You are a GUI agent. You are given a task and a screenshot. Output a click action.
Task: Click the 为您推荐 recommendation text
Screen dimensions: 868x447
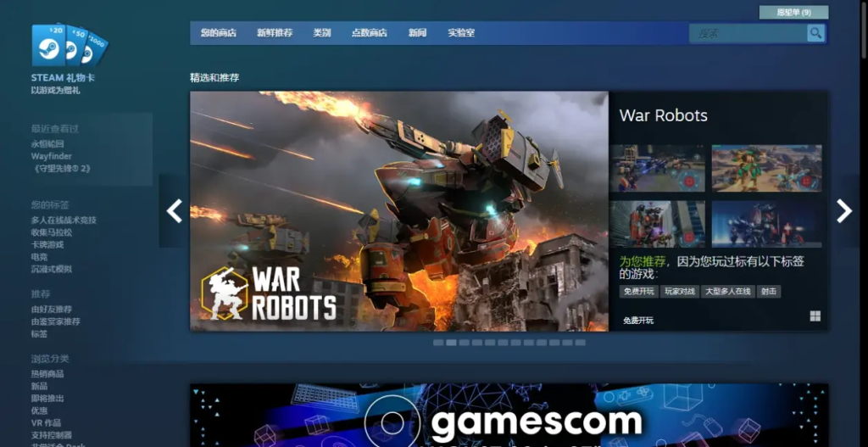click(x=643, y=261)
